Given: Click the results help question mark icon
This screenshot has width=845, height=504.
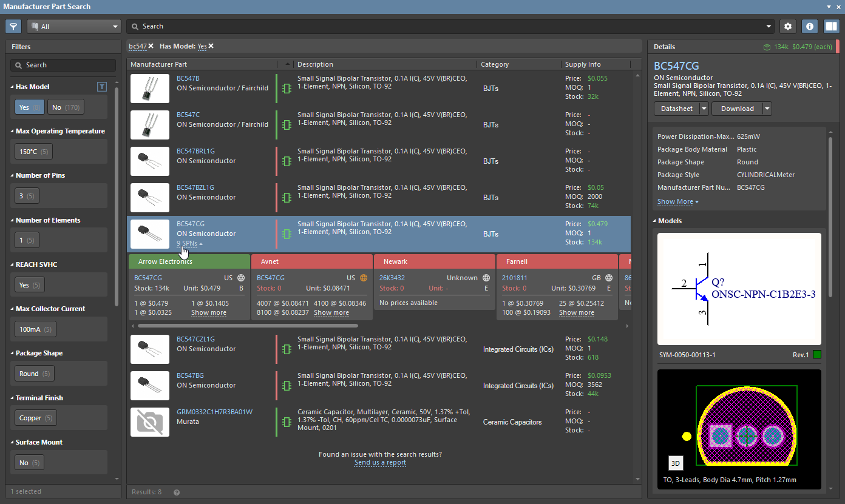Looking at the screenshot, I should point(177,492).
